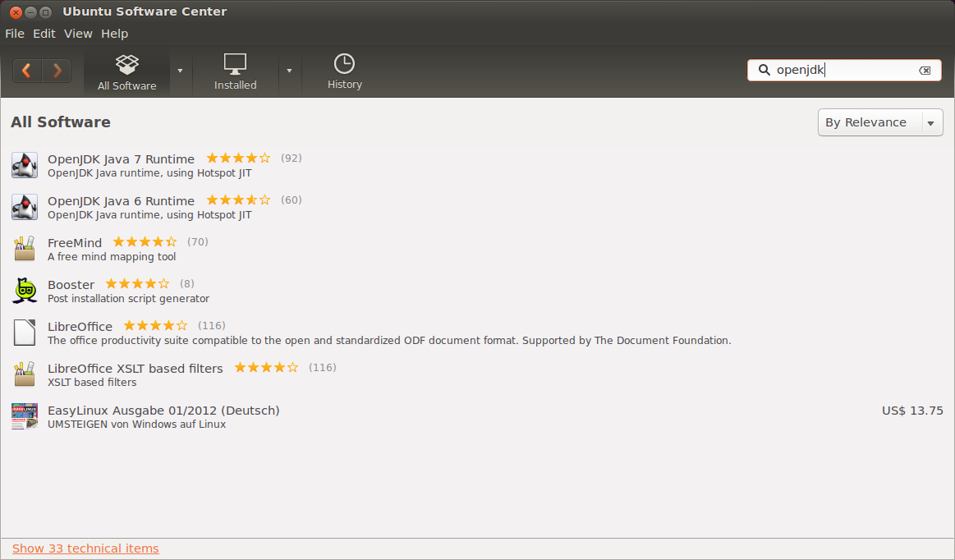This screenshot has height=560, width=955.
Task: Select the OpenJDK Java 7 Runtime title
Action: [x=122, y=159]
